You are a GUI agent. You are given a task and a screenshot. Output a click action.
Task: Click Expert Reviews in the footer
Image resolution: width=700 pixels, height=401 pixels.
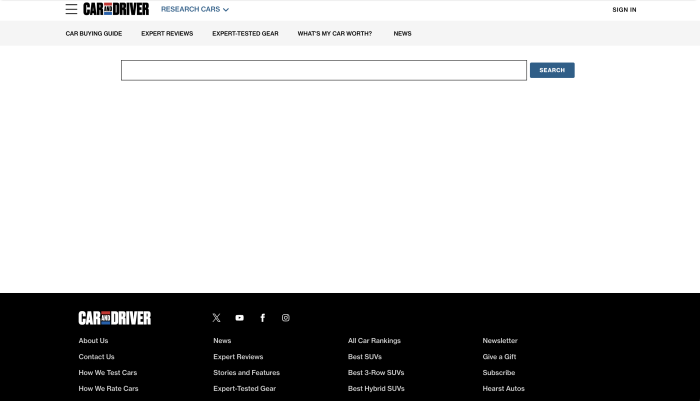[238, 357]
